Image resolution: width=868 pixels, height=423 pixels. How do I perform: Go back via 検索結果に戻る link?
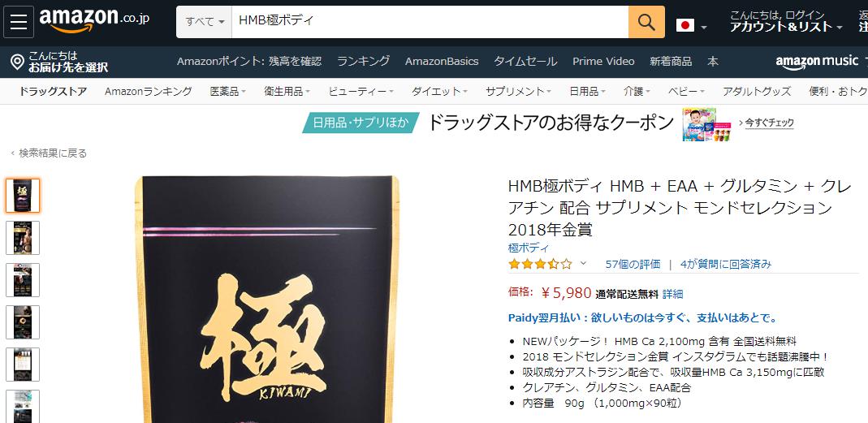(x=53, y=153)
